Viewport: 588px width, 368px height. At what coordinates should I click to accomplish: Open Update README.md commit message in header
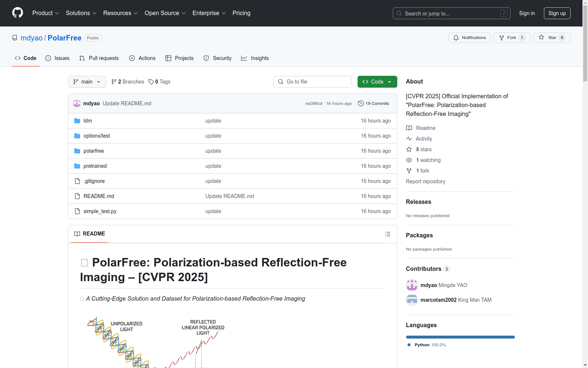coord(127,103)
